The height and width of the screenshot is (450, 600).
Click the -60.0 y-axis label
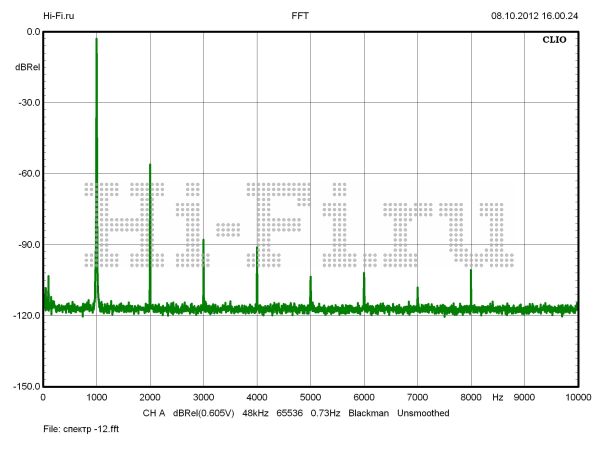[27, 173]
